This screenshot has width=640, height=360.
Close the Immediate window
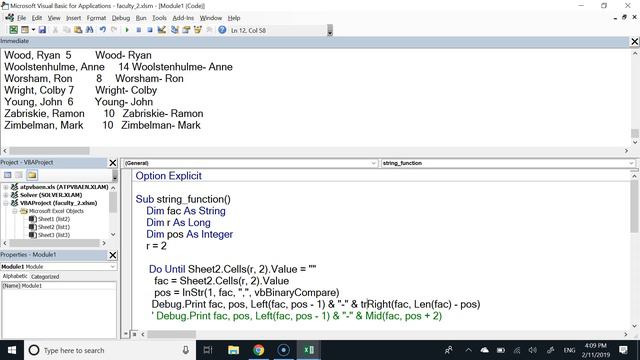[x=635, y=41]
